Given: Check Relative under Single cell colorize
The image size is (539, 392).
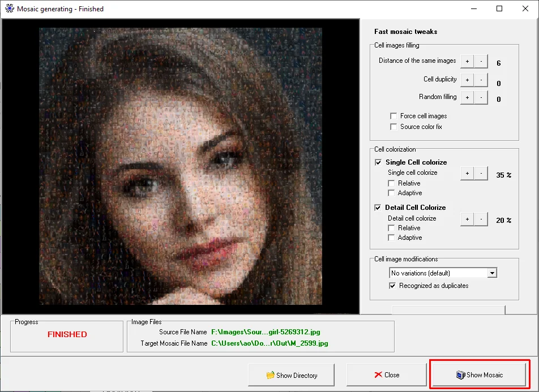Looking at the screenshot, I should (391, 183).
